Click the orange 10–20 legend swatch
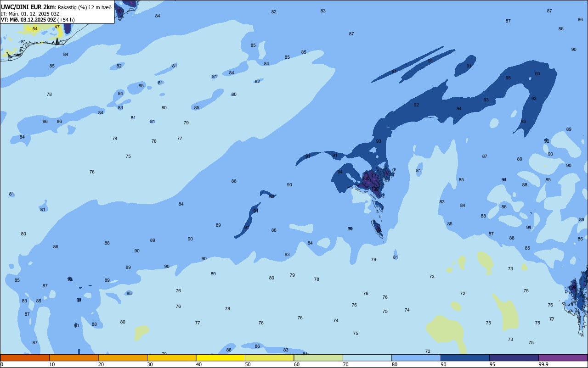The height and width of the screenshot is (368, 588). pos(73,357)
